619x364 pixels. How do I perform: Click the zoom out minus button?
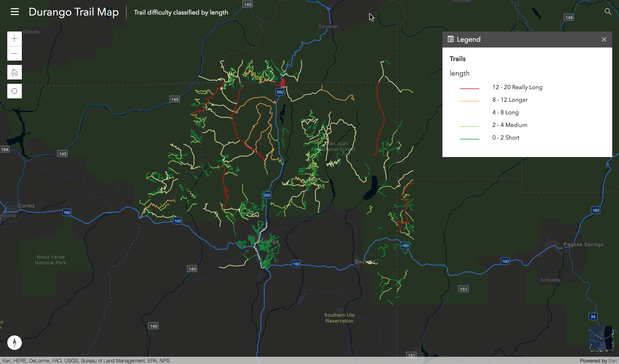[x=15, y=54]
